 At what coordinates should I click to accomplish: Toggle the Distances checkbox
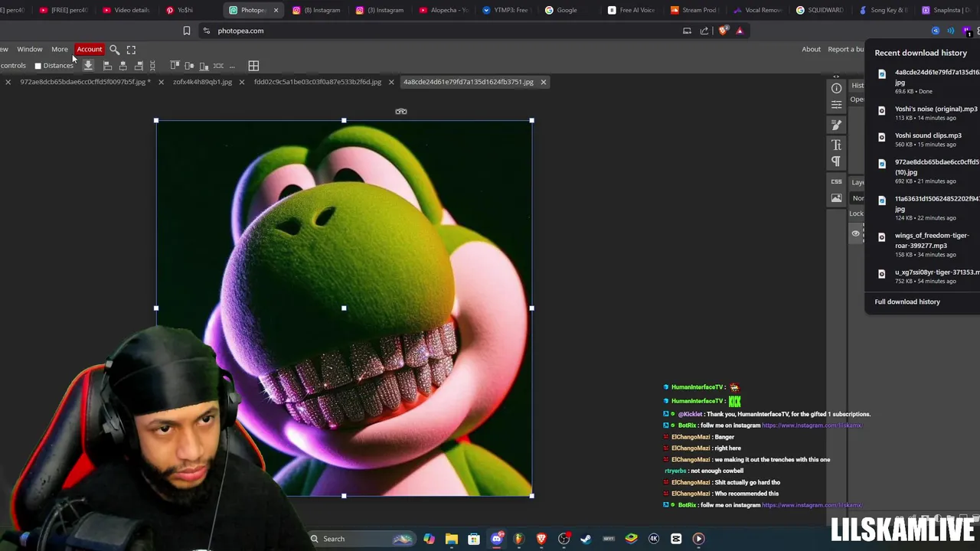[38, 66]
